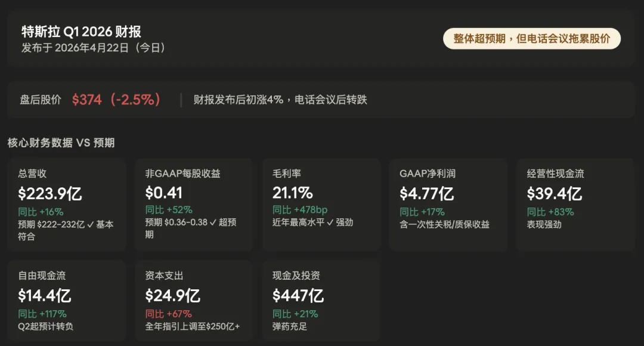Click the 盘后股价 label
The height and width of the screenshot is (346, 644).
41,100
